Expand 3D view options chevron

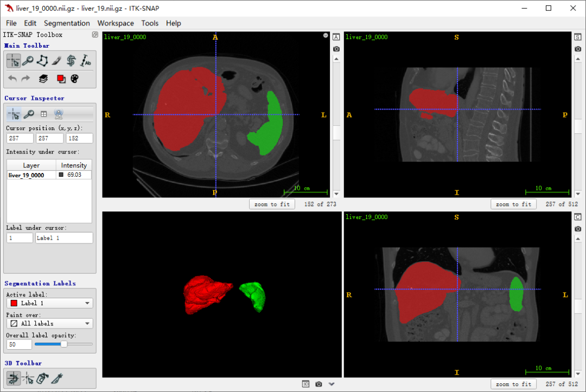332,384
